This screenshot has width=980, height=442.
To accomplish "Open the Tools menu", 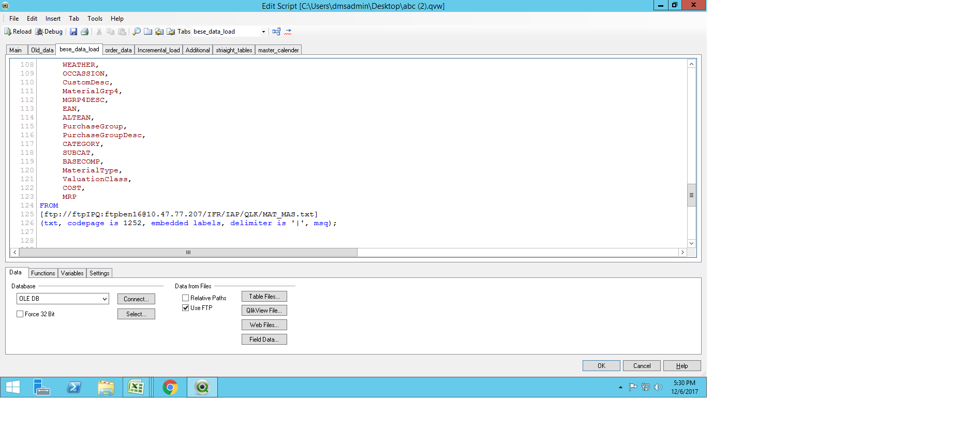I will (95, 19).
